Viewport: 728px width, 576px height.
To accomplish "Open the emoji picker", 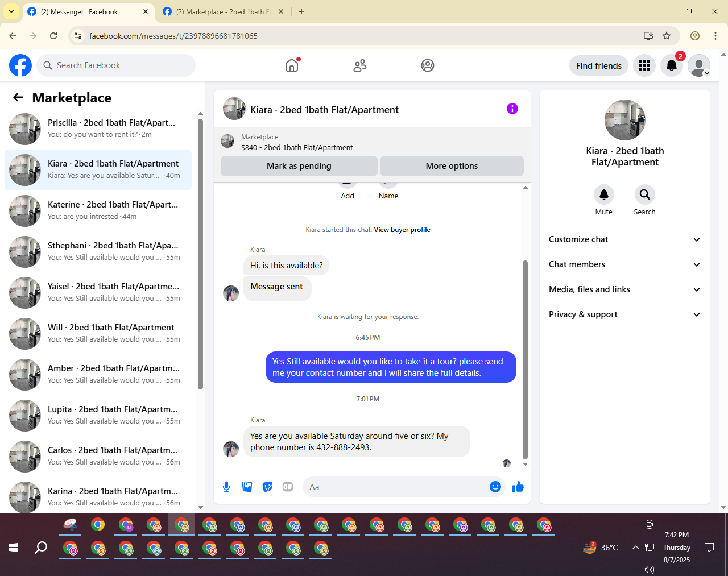I will (x=495, y=487).
